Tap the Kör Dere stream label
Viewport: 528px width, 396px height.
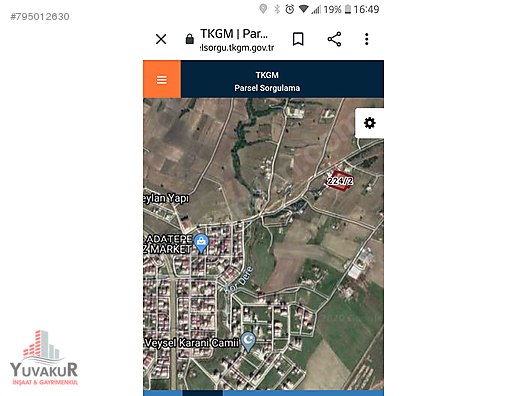238,280
